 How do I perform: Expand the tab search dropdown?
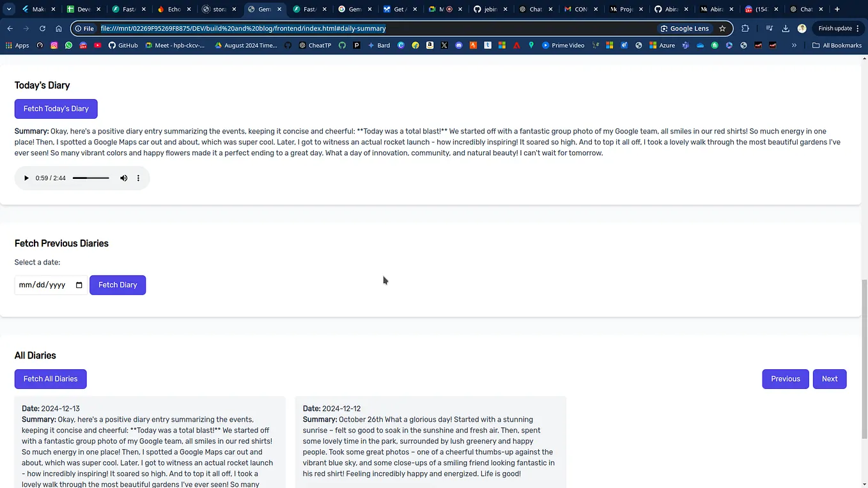pyautogui.click(x=9, y=9)
